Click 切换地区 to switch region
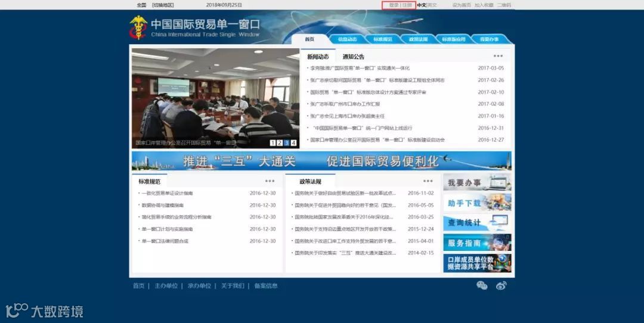The height and width of the screenshot is (323, 644). [163, 5]
